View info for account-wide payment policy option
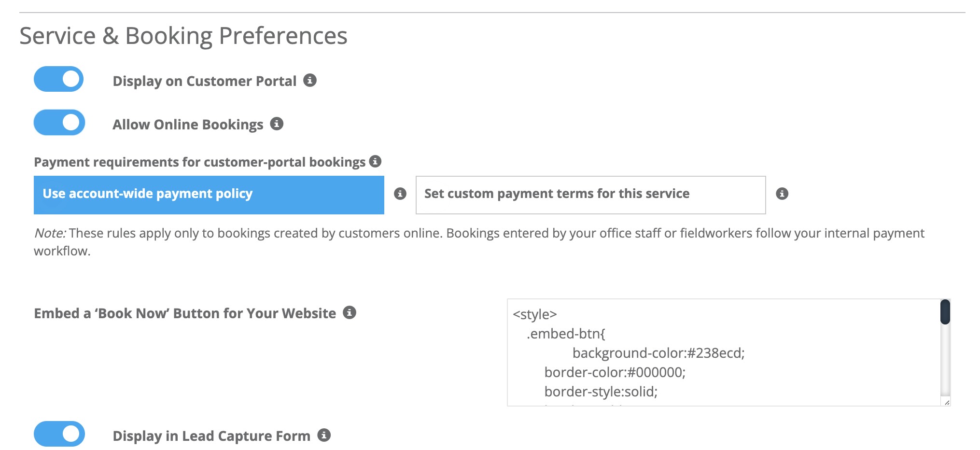 point(400,194)
